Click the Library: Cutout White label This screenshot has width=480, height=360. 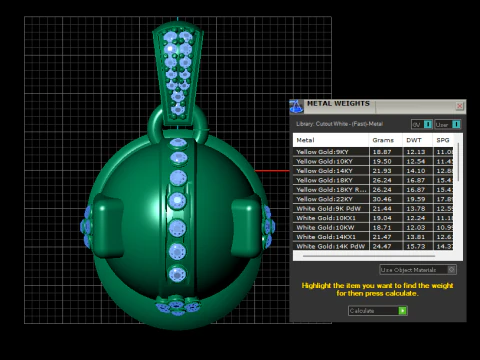click(339, 124)
